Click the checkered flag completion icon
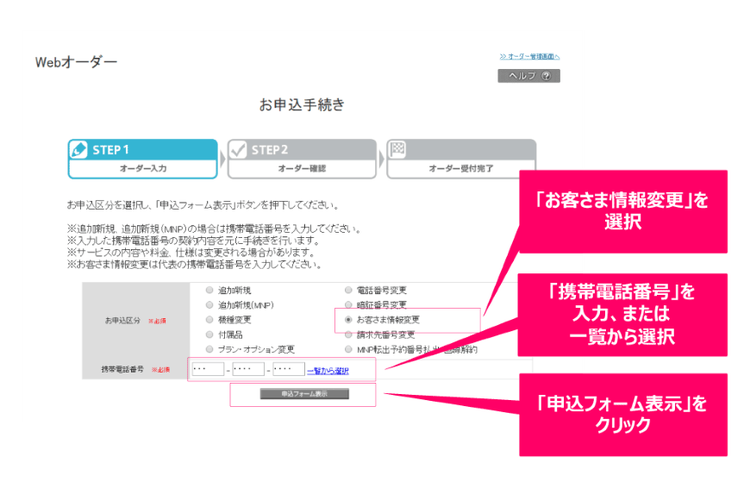This screenshot has width=750, height=488. point(398,149)
